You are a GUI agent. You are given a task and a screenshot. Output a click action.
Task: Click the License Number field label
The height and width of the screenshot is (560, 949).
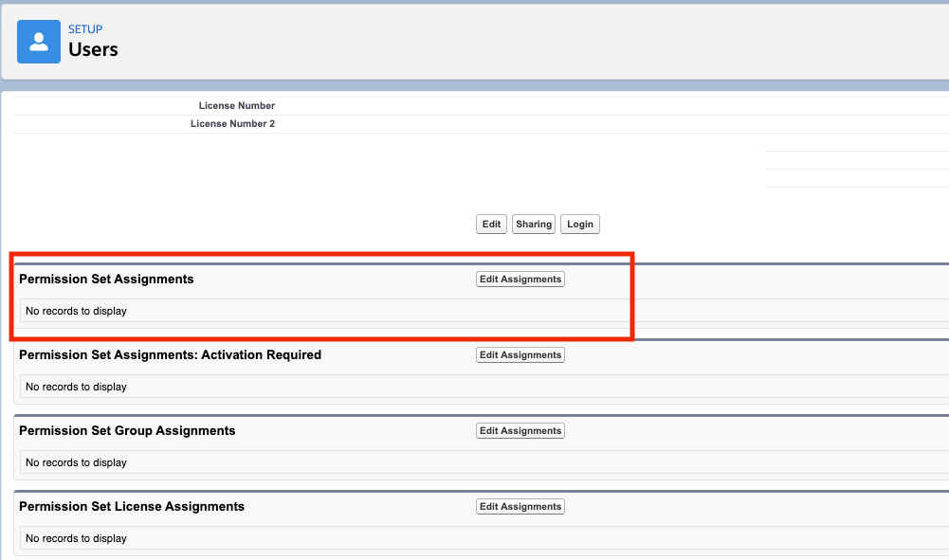pyautogui.click(x=237, y=105)
